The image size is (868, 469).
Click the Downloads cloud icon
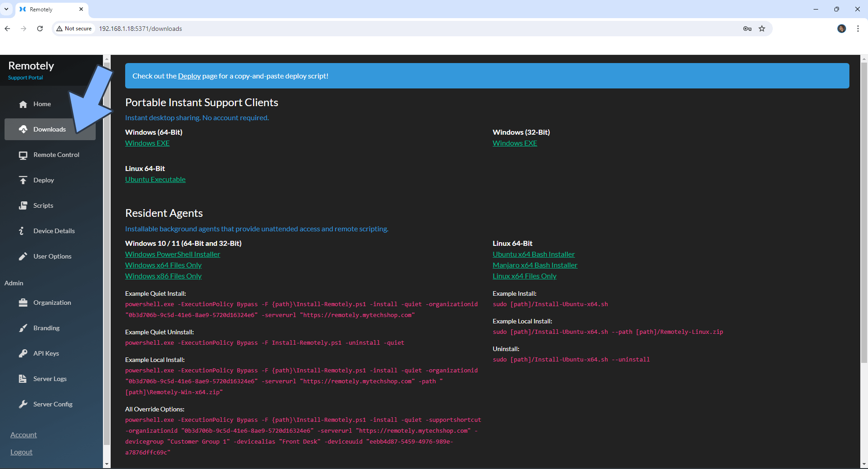click(x=23, y=129)
